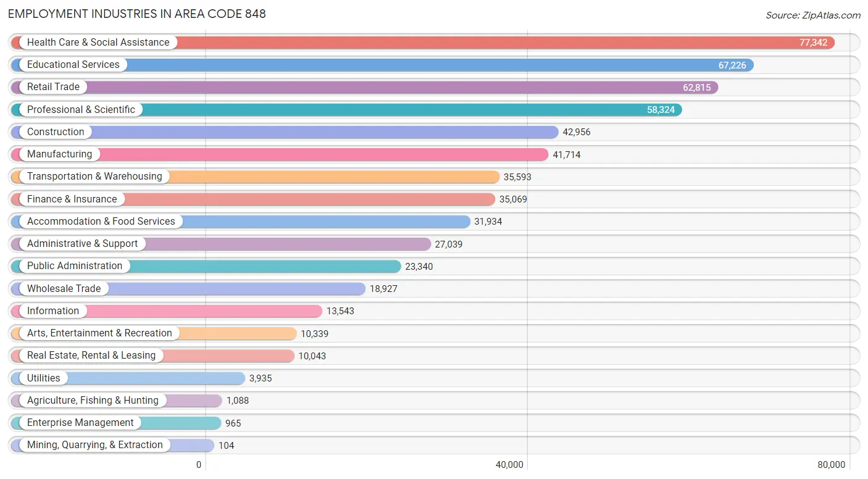Viewport: 868px width, 479px height.
Task: Select the Professional & Scientific label
Action: [x=81, y=109]
